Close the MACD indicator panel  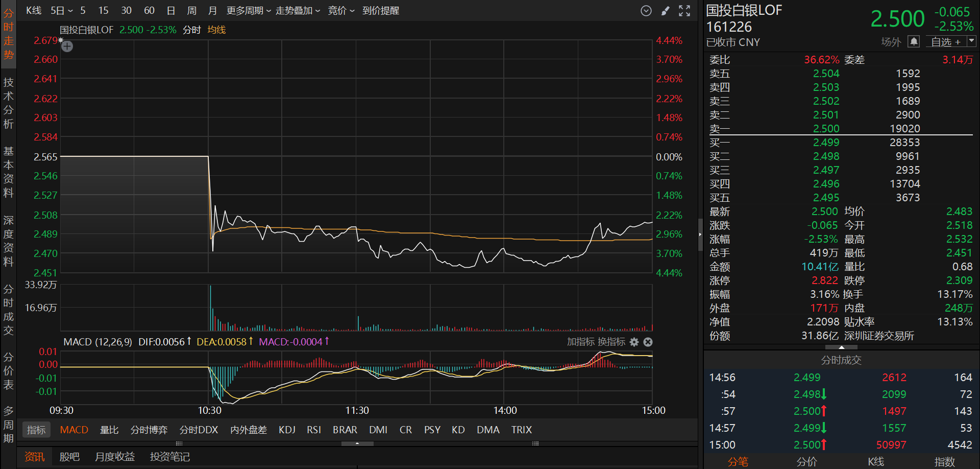[648, 342]
